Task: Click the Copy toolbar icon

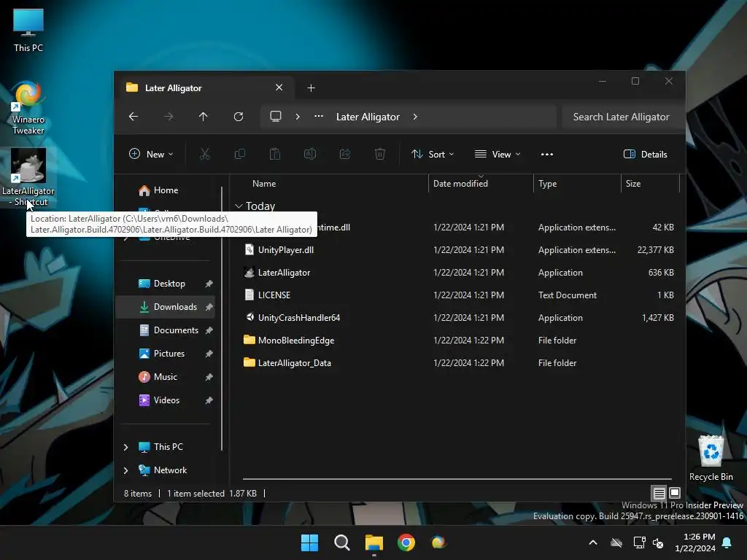Action: [239, 154]
